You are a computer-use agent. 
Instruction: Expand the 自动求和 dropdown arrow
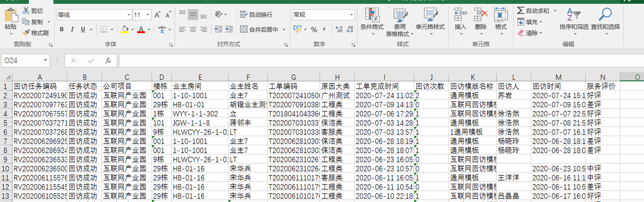[x=554, y=11]
